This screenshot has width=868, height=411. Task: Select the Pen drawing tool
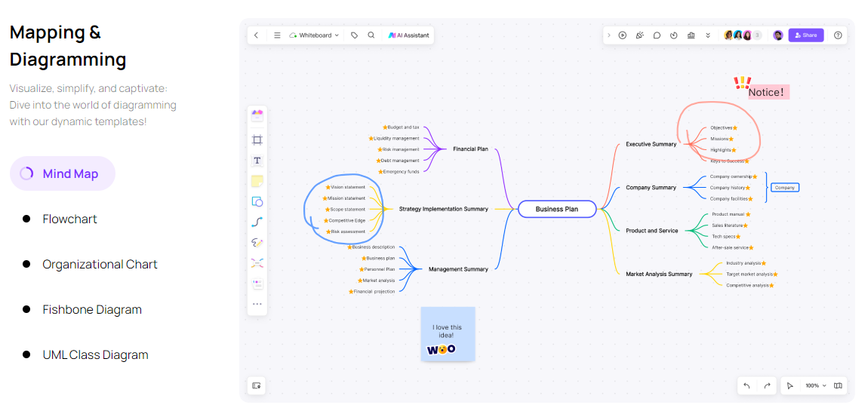pos(257,242)
